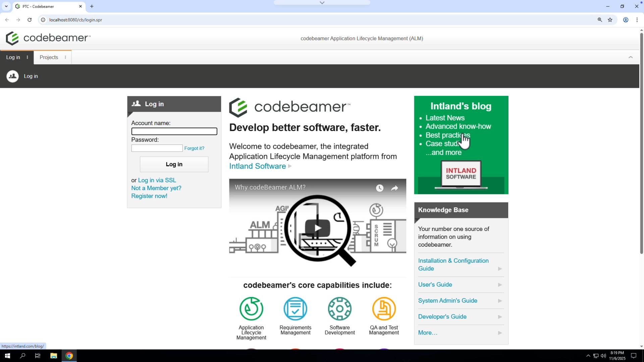Open the More… knowledge base link

(428, 333)
